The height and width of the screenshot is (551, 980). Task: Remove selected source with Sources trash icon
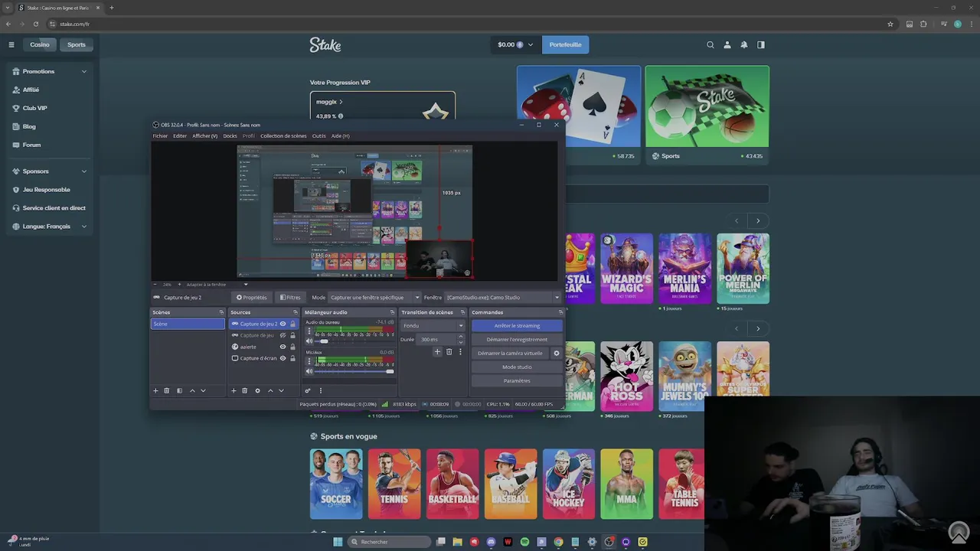pos(245,391)
